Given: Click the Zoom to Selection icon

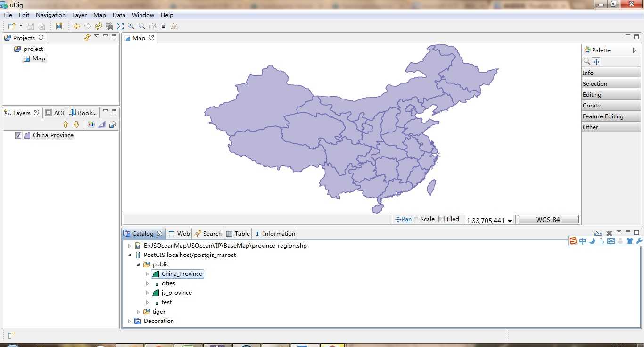Looking at the screenshot, I should [153, 26].
